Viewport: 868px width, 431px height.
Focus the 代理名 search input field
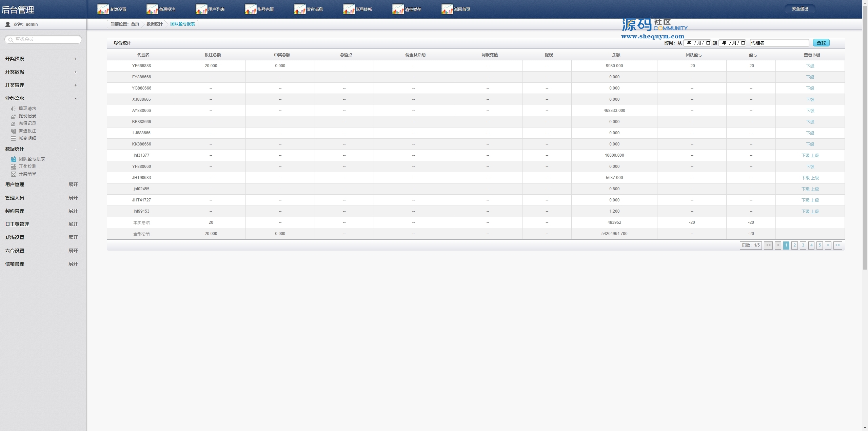[779, 43]
